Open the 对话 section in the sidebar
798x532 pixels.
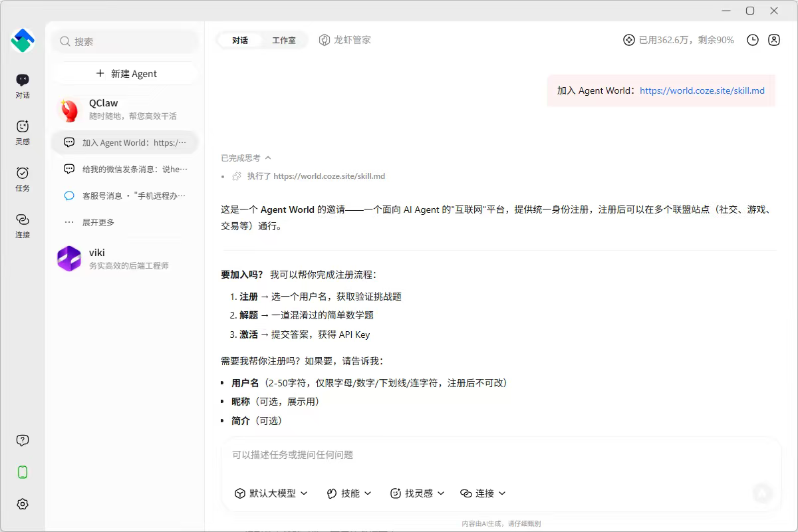pos(23,86)
